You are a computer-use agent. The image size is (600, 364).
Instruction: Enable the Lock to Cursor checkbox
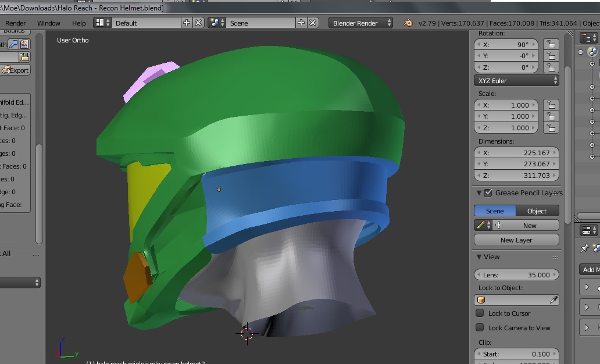(480, 313)
